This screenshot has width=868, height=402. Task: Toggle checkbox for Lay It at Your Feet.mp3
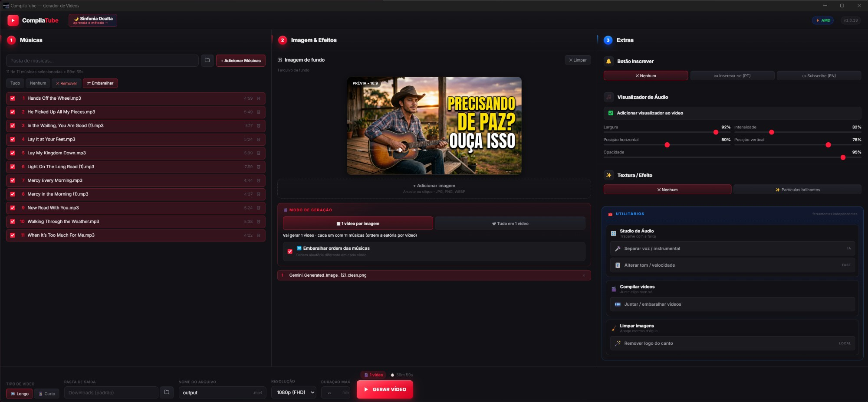coord(13,140)
